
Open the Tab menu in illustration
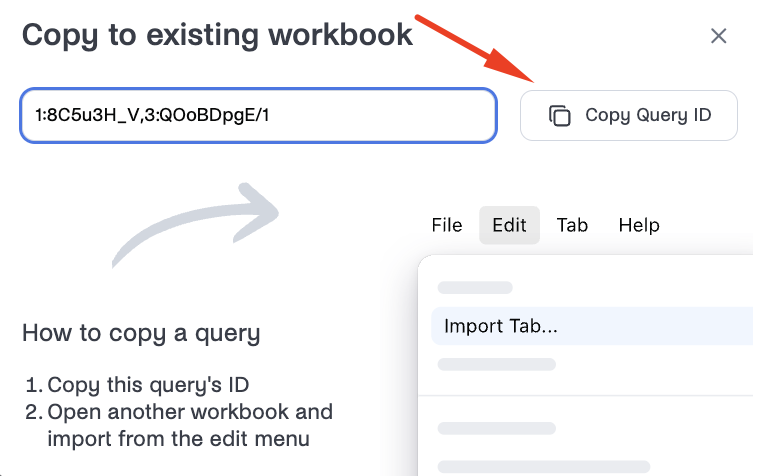[572, 225]
